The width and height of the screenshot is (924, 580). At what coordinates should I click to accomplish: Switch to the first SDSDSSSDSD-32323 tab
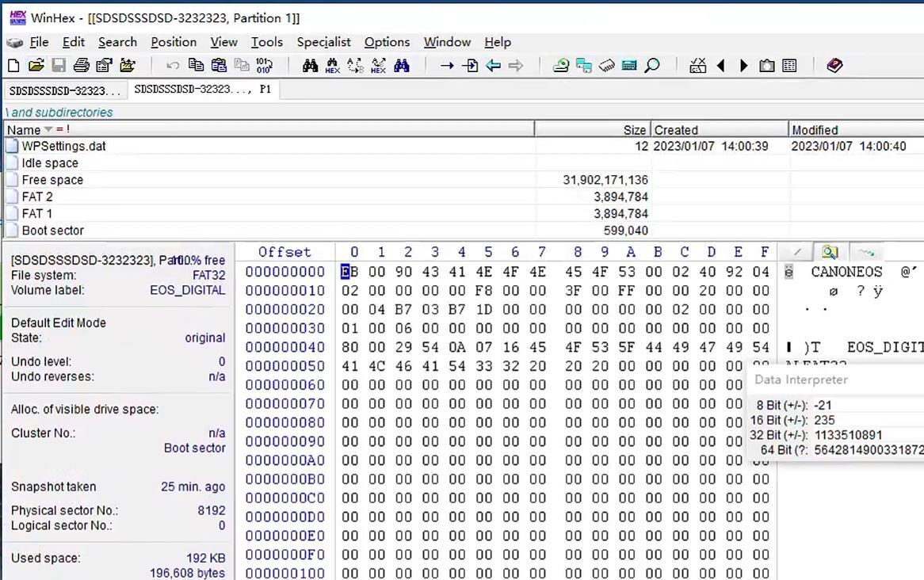point(65,91)
